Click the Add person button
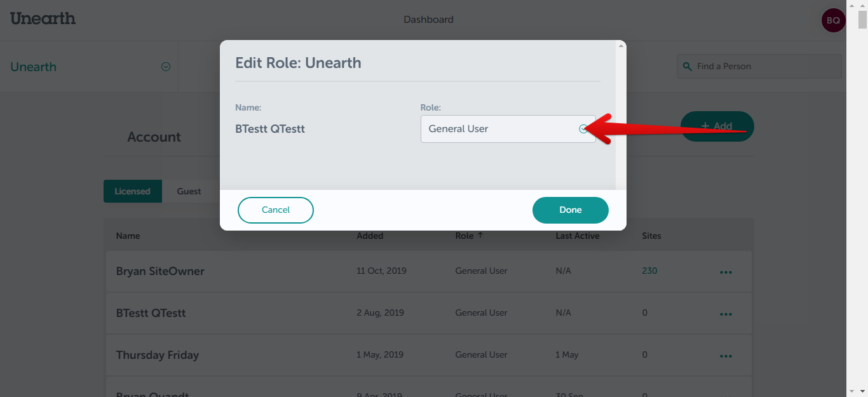The image size is (868, 397). (x=717, y=126)
